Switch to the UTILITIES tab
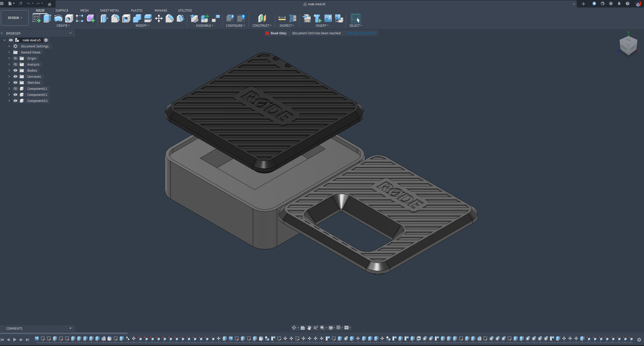The height and width of the screenshot is (346, 644). [185, 10]
